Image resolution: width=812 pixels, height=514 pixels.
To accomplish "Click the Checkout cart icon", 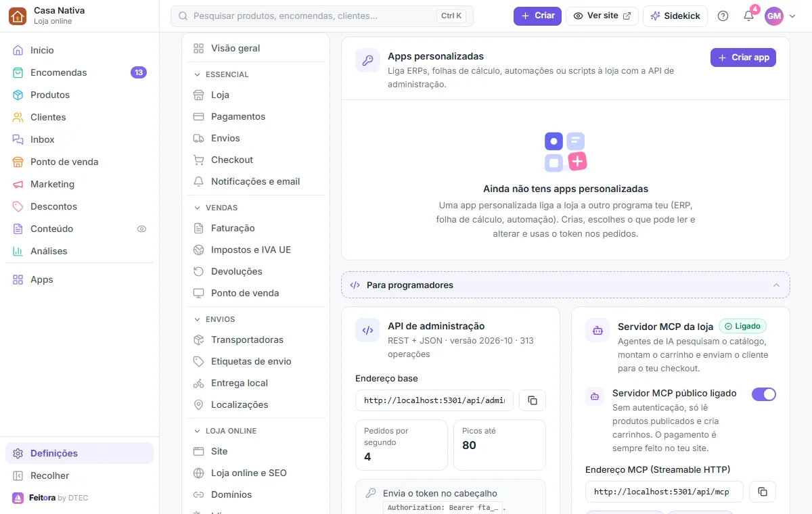I will point(198,160).
